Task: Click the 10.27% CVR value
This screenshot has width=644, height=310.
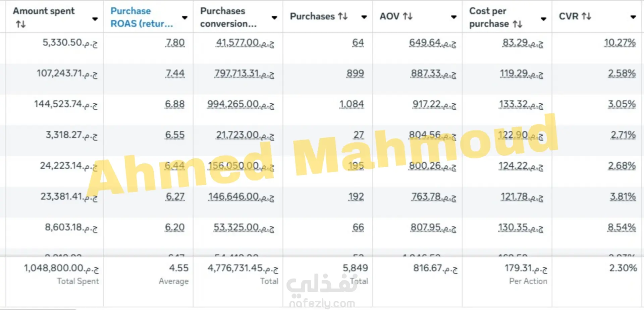Action: (x=620, y=43)
